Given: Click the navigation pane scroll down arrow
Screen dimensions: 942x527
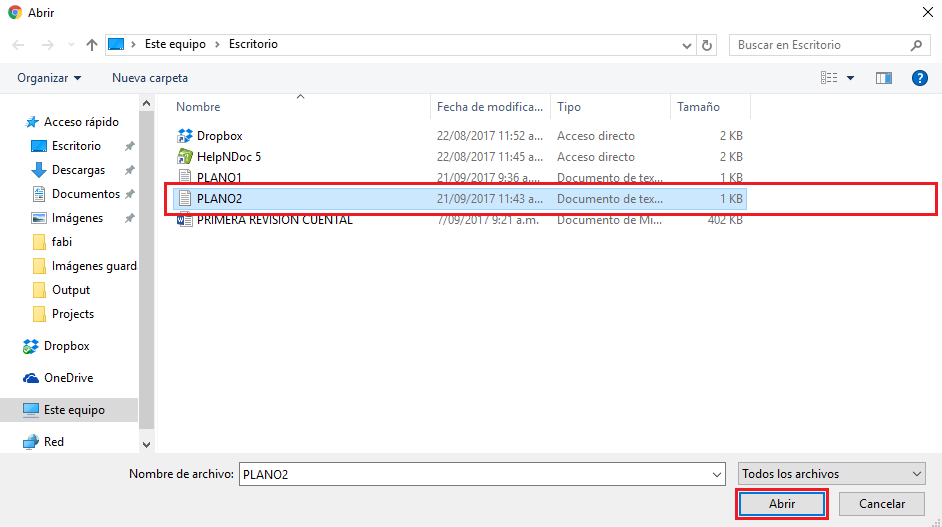Looking at the screenshot, I should (x=146, y=444).
